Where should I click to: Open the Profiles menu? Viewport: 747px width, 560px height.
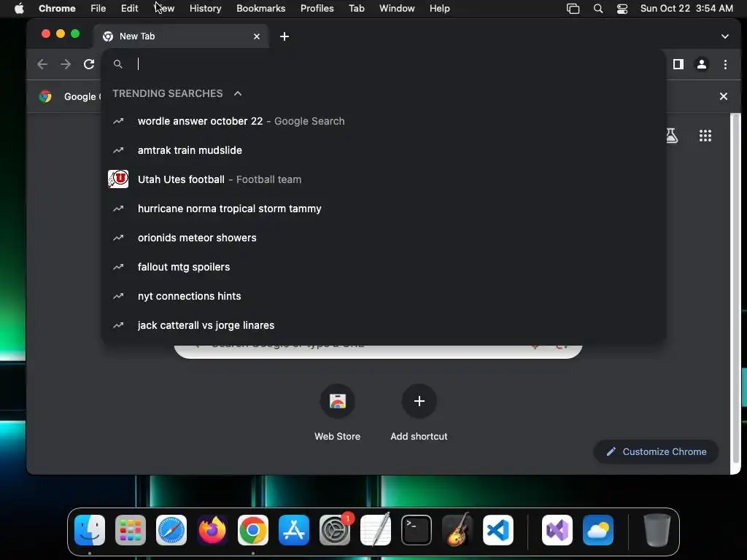(x=317, y=8)
